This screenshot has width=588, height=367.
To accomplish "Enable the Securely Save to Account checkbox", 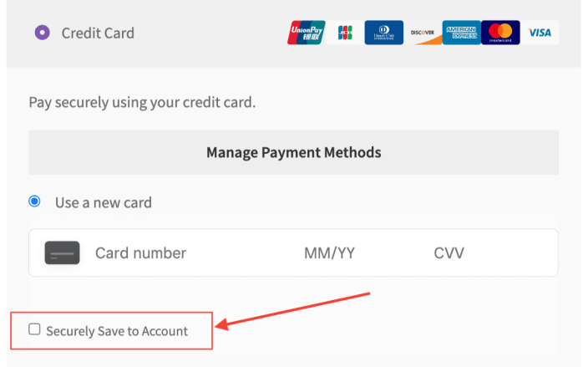I will coord(34,329).
